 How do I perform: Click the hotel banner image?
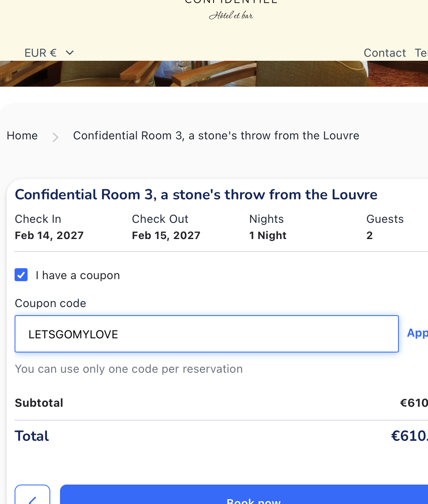pos(214,74)
